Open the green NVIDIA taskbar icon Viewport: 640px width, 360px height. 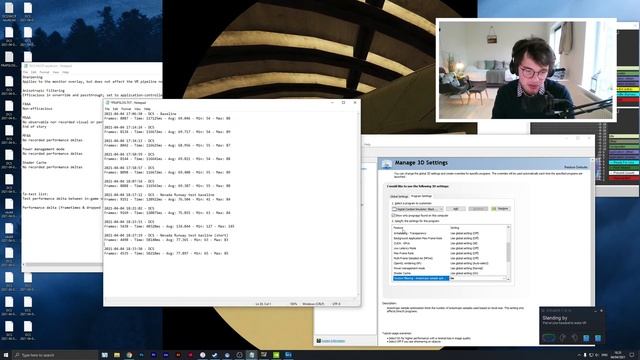pyautogui.click(x=276, y=355)
